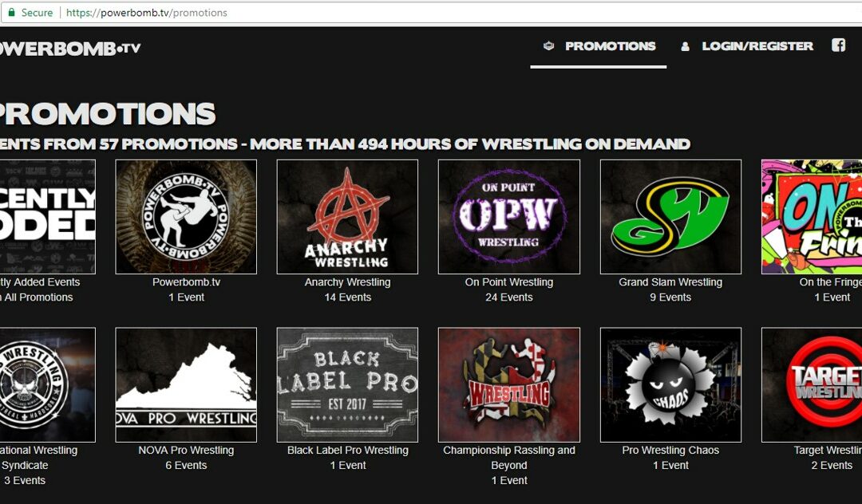Image resolution: width=862 pixels, height=504 pixels.
Task: Click the Powerbomb.tv site logo
Action: [x=70, y=49]
